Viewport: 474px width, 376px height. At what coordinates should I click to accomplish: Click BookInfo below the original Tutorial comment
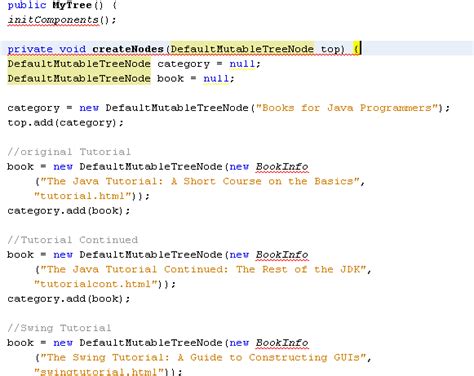(282, 166)
